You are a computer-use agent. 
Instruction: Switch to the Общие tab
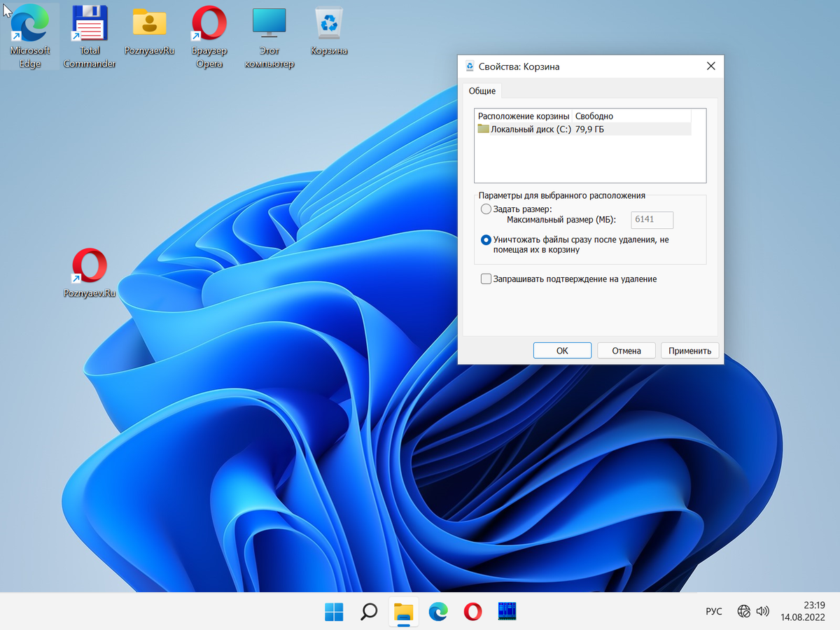(x=482, y=91)
